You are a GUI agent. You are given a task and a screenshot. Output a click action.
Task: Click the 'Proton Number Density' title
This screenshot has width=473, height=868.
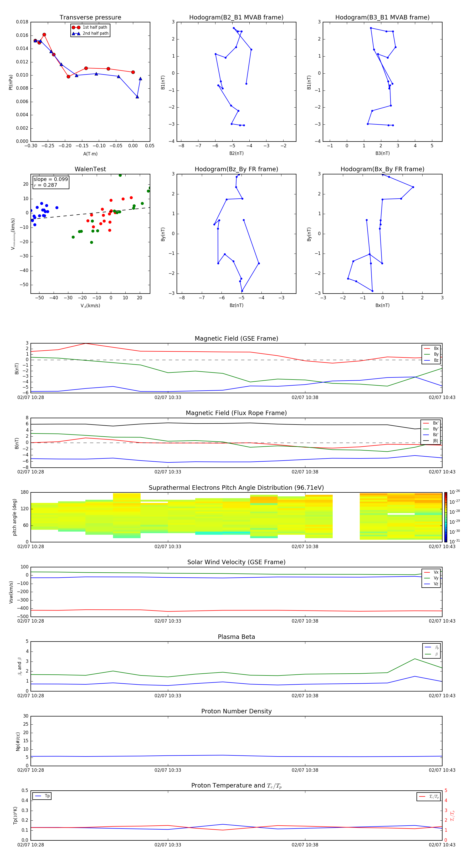click(x=236, y=711)
